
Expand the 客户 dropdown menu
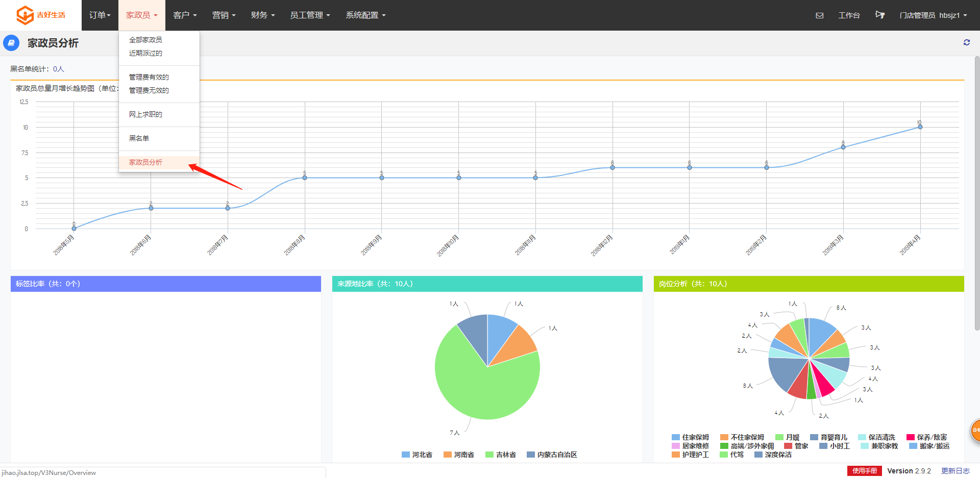pyautogui.click(x=185, y=15)
